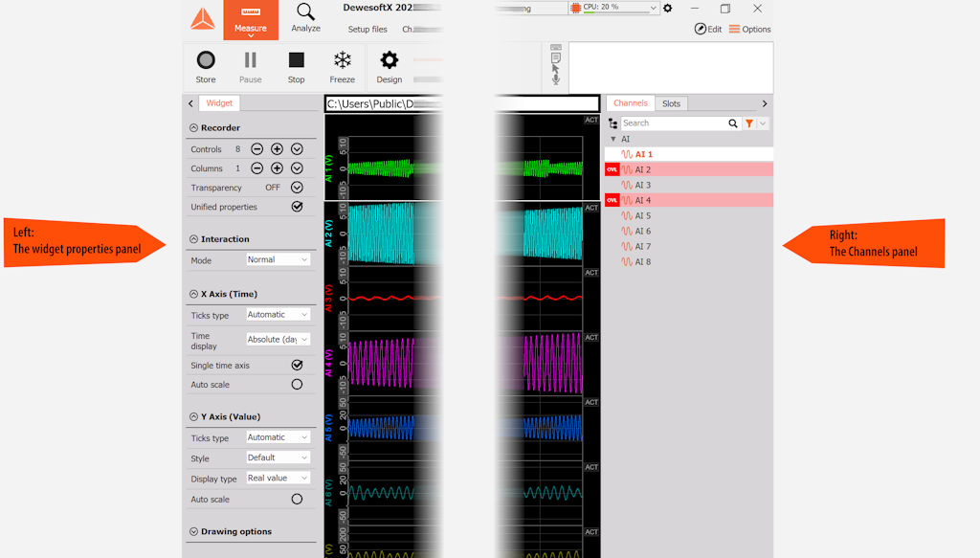Open Y Axis Ticks type dropdown
This screenshot has height=558, width=980.
[278, 437]
